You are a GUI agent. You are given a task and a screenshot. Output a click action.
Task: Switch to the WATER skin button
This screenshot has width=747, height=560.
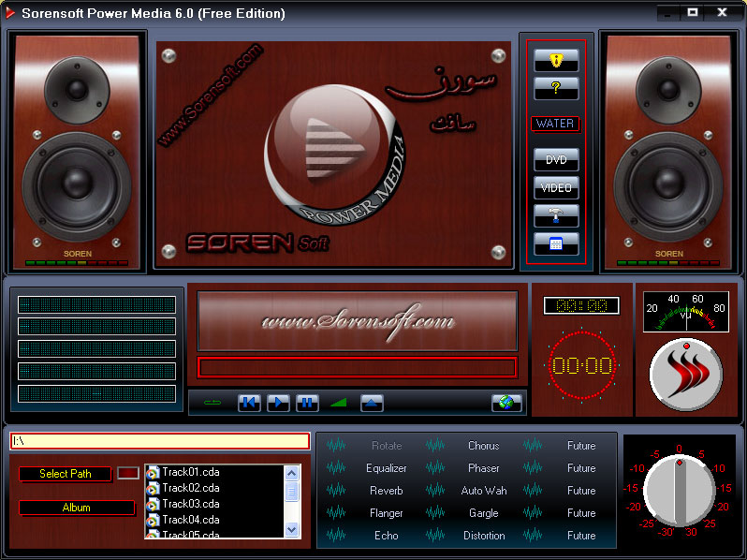coord(555,124)
